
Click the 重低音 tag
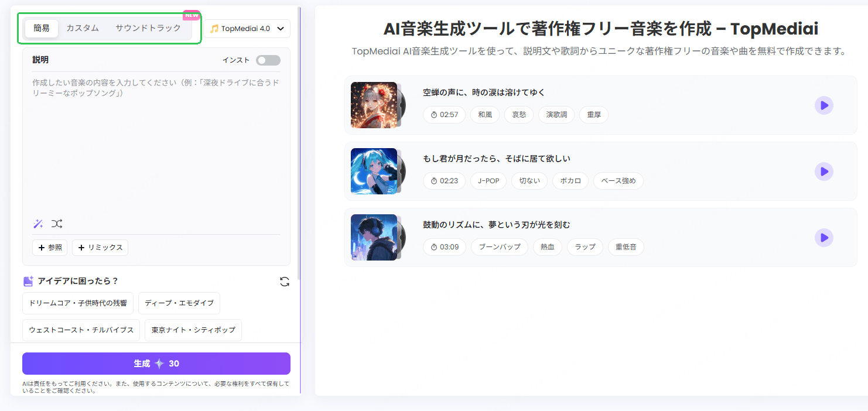(626, 247)
